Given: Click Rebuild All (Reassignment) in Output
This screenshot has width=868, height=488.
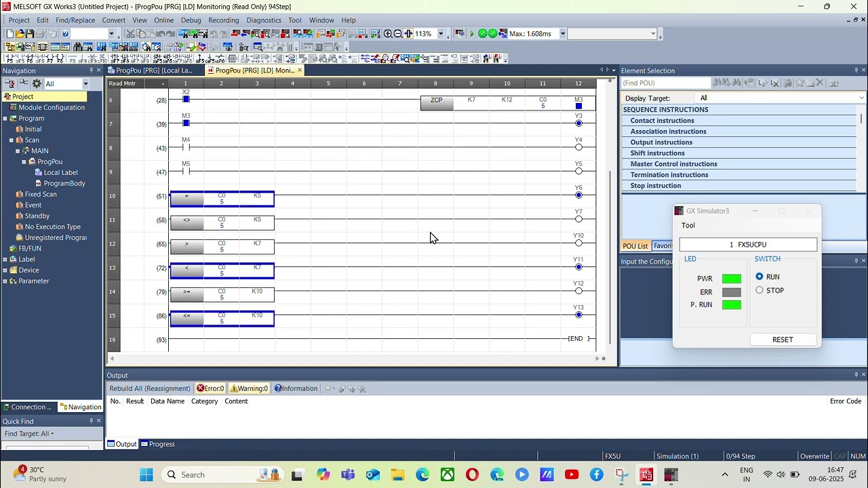Looking at the screenshot, I should click(x=150, y=388).
